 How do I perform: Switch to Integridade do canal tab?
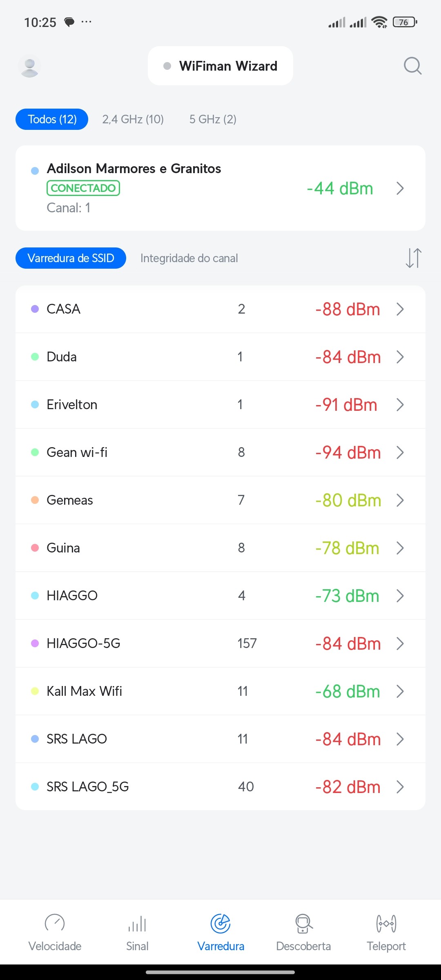[189, 258]
